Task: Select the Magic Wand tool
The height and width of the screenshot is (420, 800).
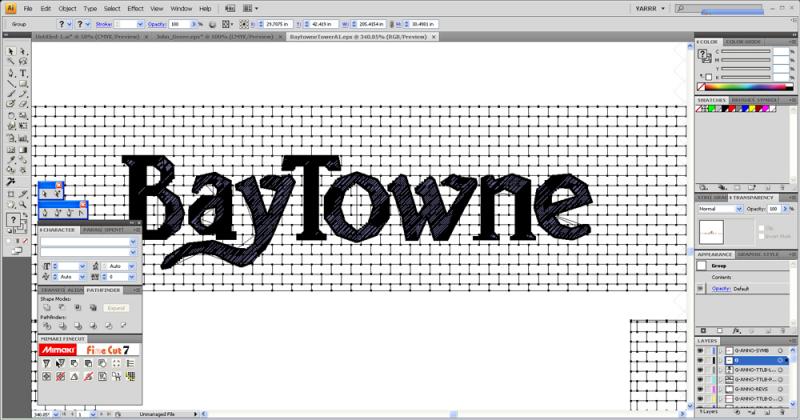Action: click(x=11, y=62)
